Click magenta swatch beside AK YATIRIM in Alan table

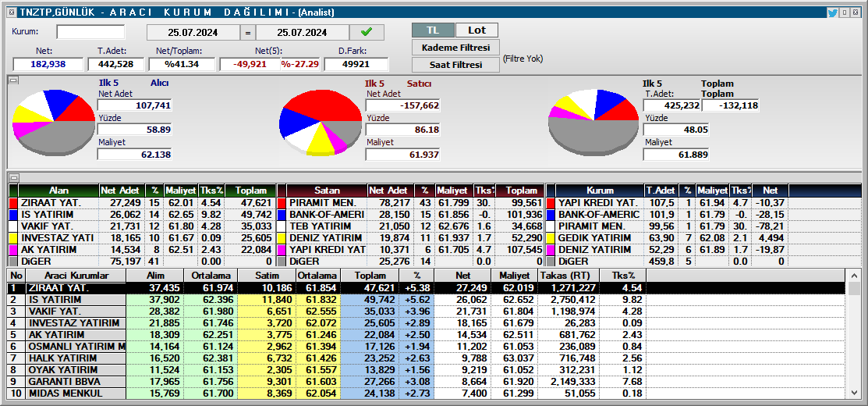[x=13, y=249]
